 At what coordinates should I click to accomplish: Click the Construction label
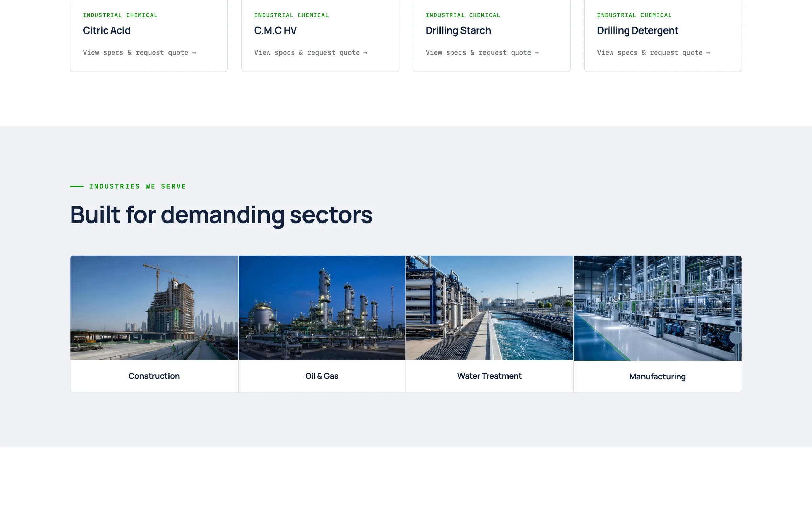click(154, 376)
